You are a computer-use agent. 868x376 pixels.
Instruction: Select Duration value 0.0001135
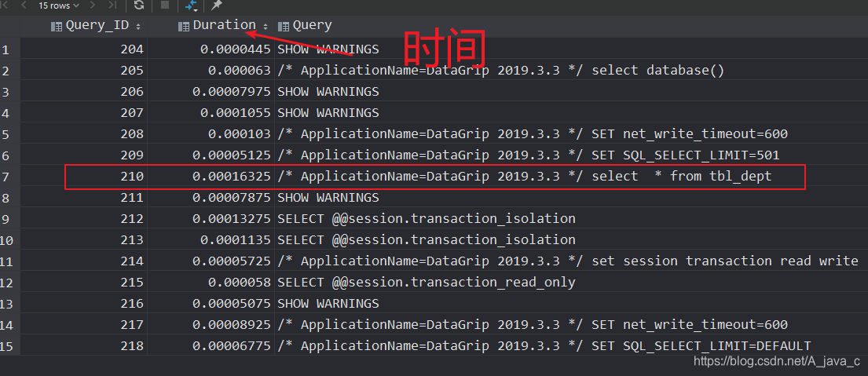236,239
